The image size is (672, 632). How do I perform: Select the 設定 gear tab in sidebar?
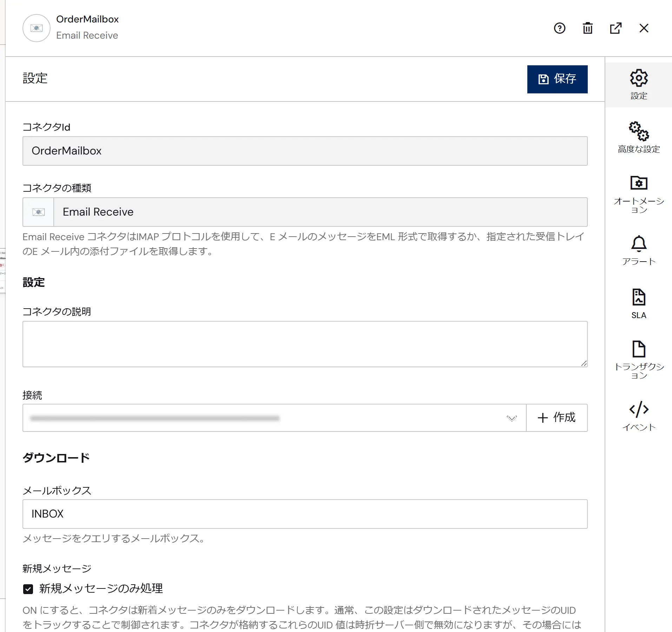[639, 85]
